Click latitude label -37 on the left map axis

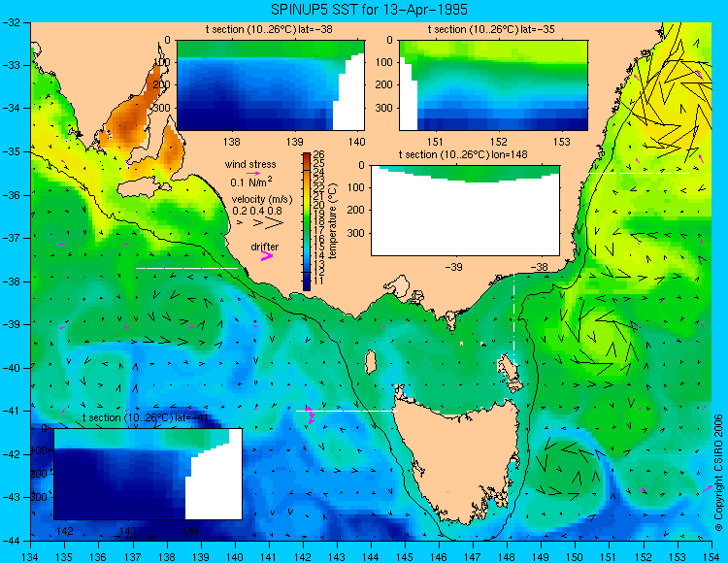point(11,238)
